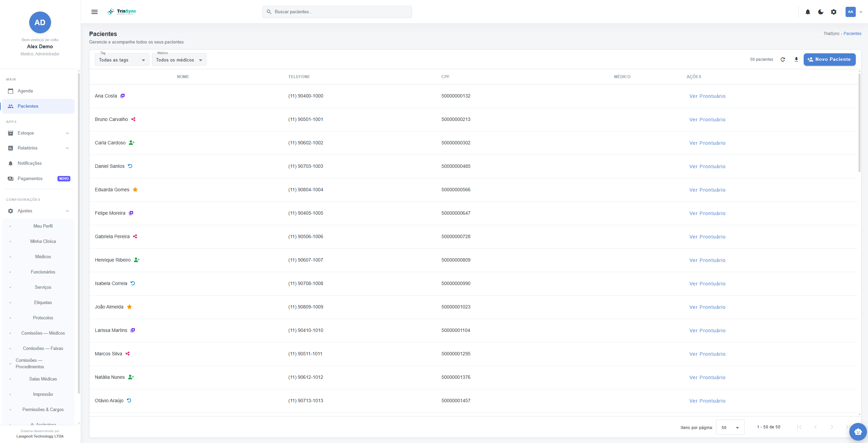Refresh the patient list

click(x=783, y=59)
